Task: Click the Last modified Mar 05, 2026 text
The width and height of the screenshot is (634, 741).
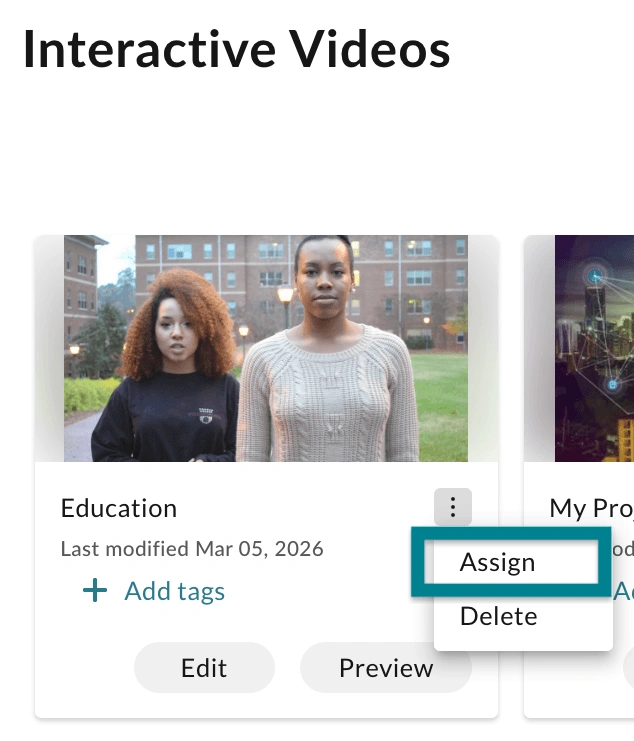Action: (192, 549)
